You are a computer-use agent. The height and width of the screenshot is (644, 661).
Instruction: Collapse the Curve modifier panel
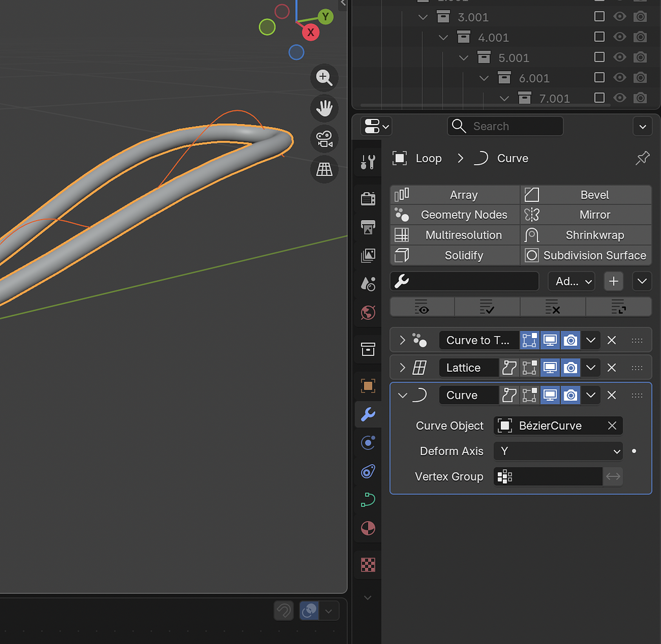point(402,396)
